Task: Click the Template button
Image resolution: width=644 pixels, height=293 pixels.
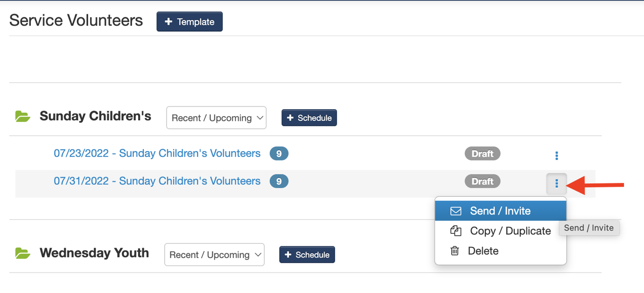Action: (x=189, y=21)
